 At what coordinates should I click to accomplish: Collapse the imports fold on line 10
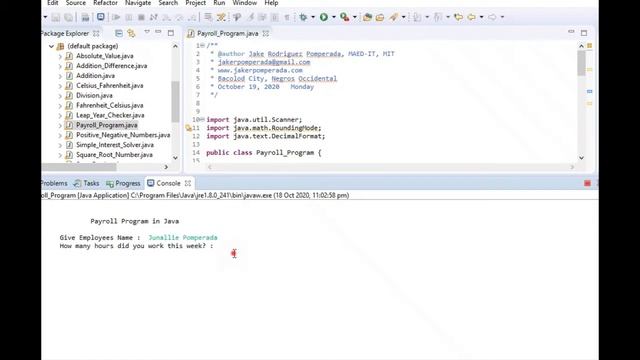coord(202,119)
